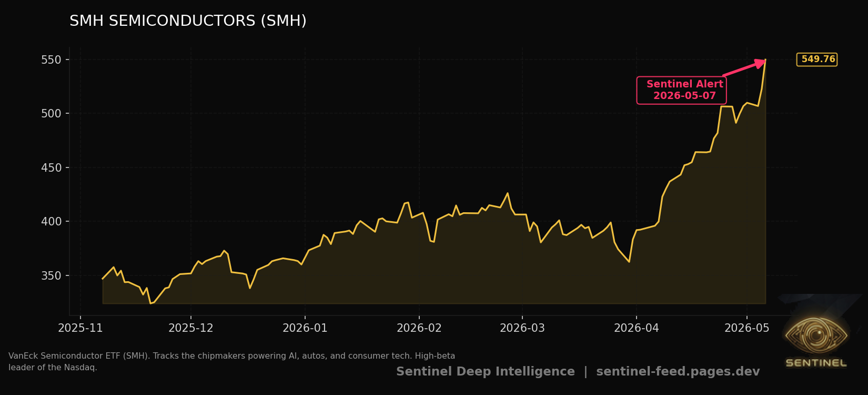Click the x-axis label 2025-11

coord(80,328)
